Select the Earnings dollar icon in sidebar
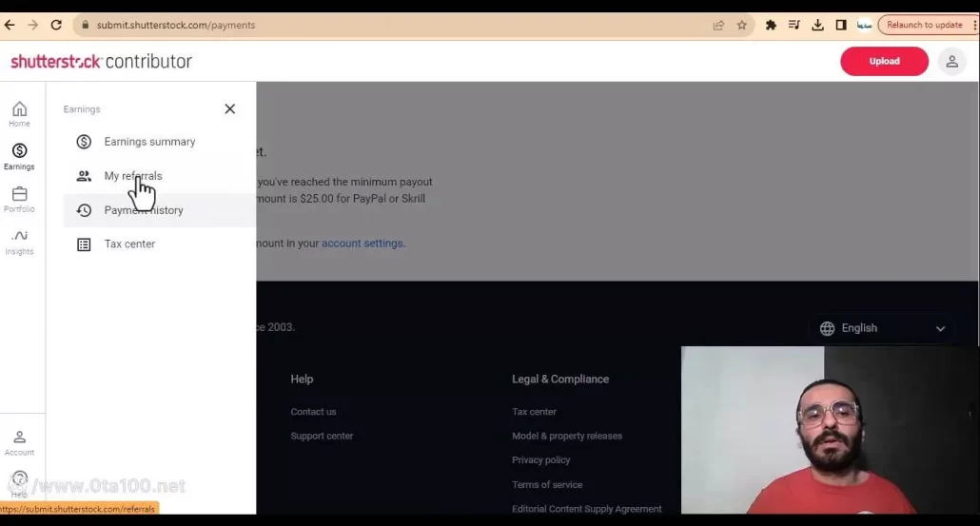 coord(19,156)
